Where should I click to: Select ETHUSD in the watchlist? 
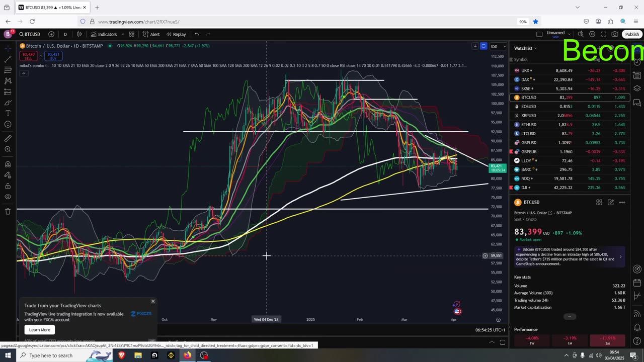click(570, 125)
